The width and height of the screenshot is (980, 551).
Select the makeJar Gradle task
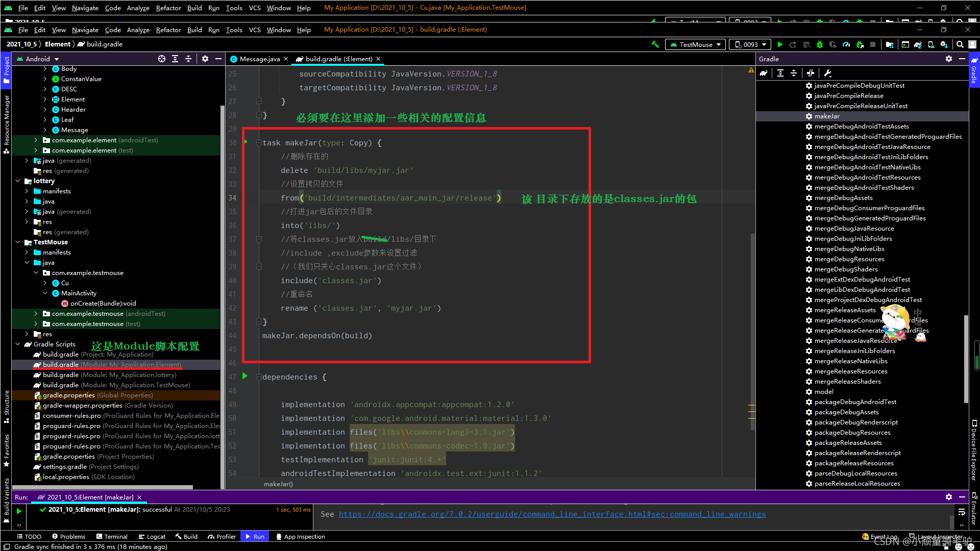(826, 116)
